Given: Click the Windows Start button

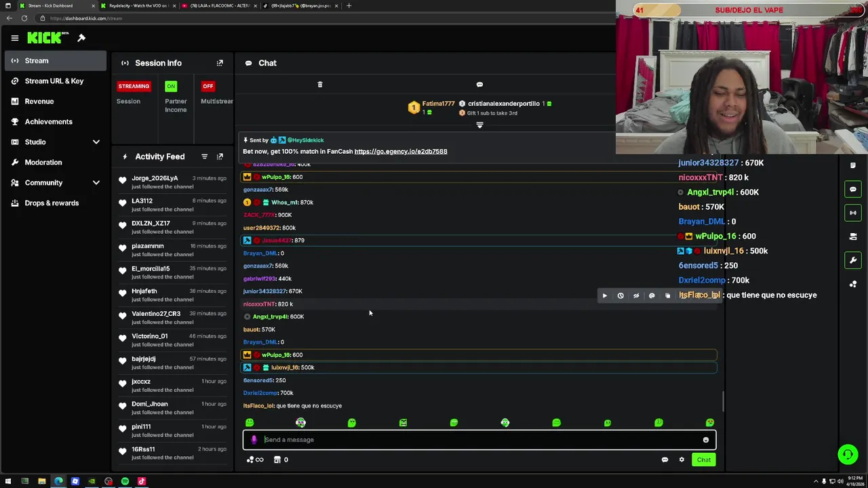Looking at the screenshot, I should pyautogui.click(x=8, y=482).
